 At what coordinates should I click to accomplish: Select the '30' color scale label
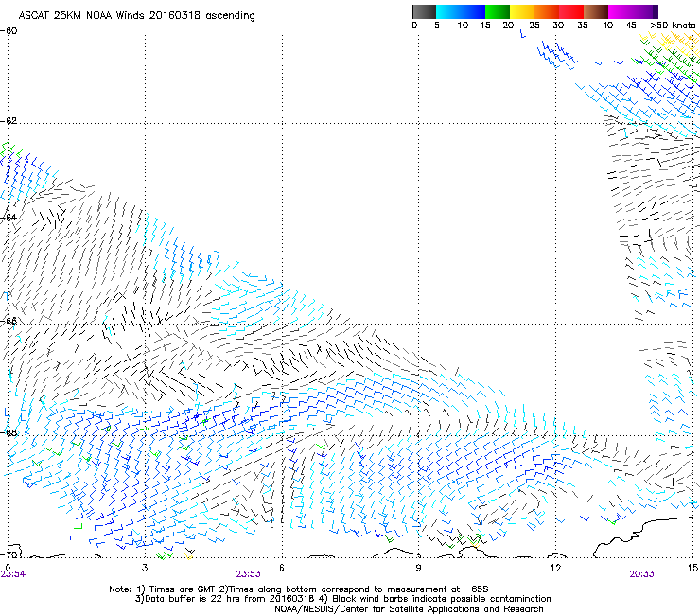click(x=558, y=26)
